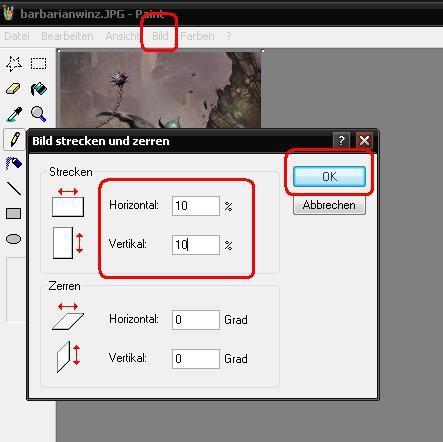Select the Rectangle shape tool
The image size is (443, 442).
(x=14, y=214)
